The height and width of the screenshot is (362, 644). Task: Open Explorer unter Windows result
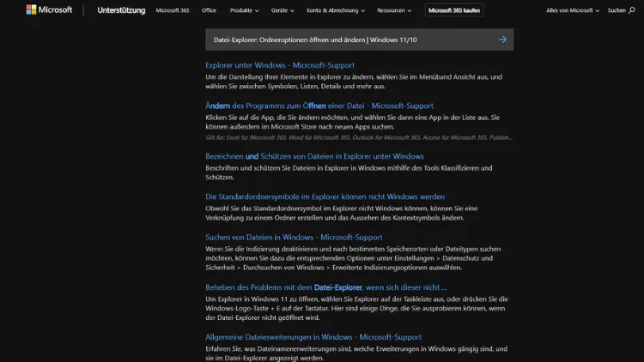coord(280,65)
